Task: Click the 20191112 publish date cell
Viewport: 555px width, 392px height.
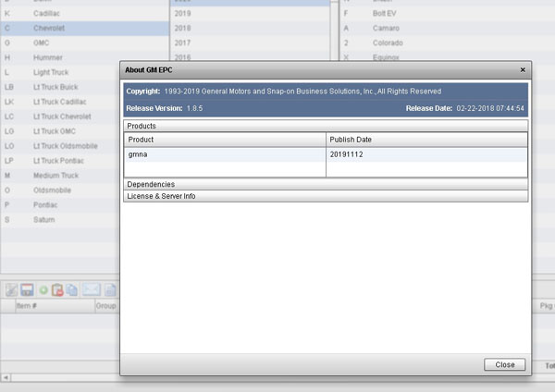Action: 426,154
